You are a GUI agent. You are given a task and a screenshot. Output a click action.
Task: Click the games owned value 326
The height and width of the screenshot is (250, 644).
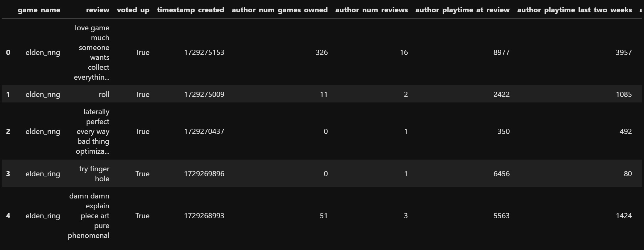click(322, 52)
